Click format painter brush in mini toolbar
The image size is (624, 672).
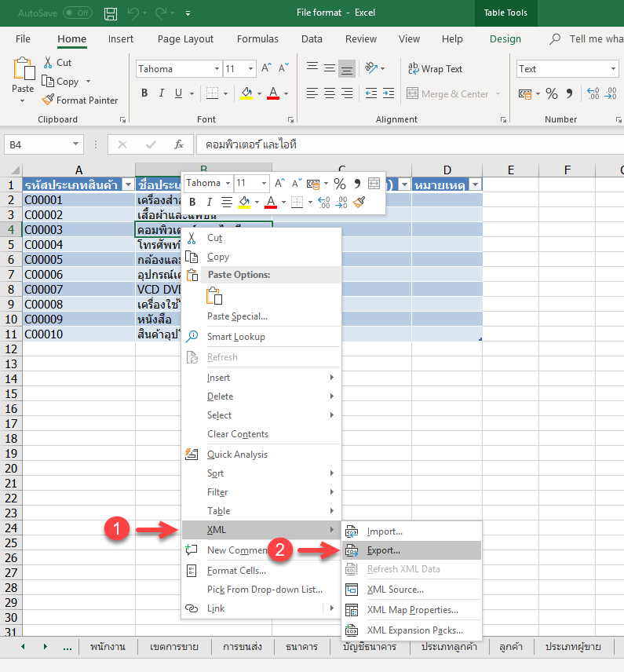click(359, 202)
